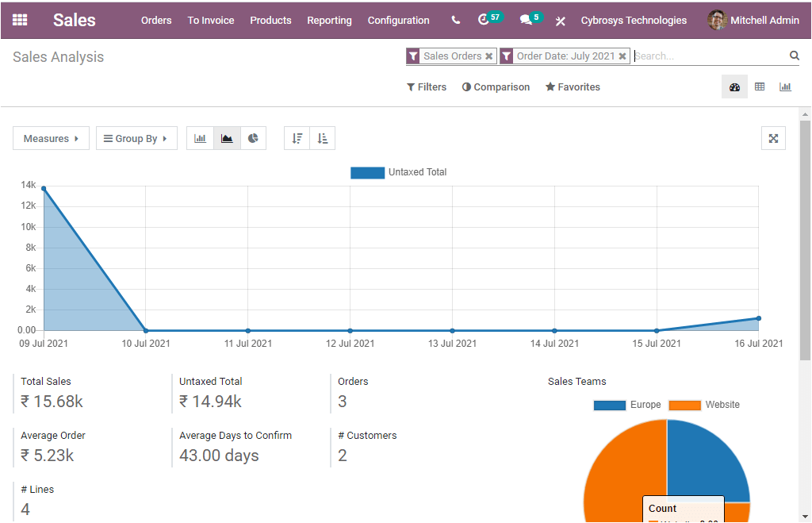Viewport: 812px width, 523px height.
Task: Switch to graph view
Action: pos(785,87)
